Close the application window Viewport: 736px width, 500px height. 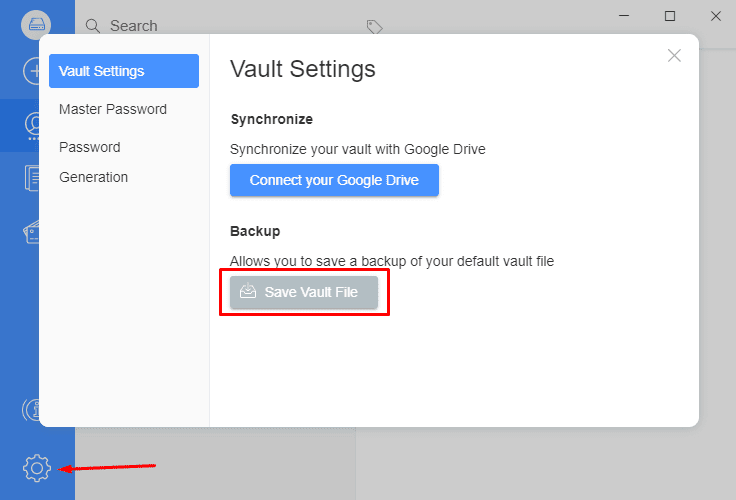[716, 16]
